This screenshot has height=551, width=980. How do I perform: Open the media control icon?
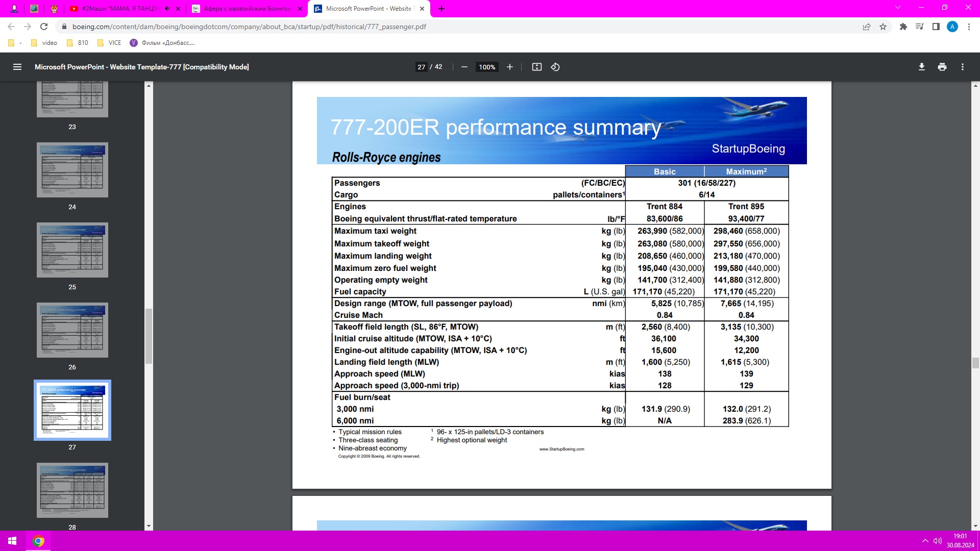coord(920,27)
